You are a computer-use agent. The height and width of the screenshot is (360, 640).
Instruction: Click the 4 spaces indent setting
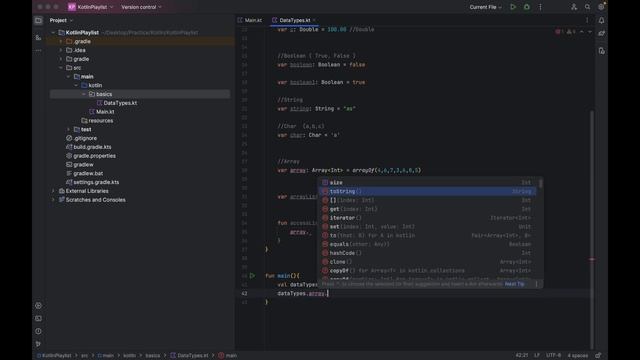pyautogui.click(x=578, y=356)
